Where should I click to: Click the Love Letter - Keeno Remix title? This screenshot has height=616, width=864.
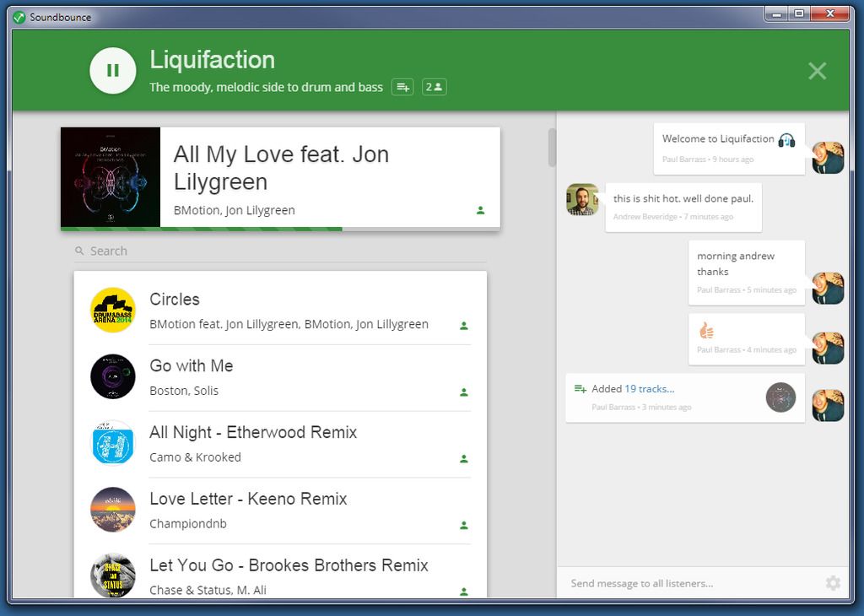249,500
